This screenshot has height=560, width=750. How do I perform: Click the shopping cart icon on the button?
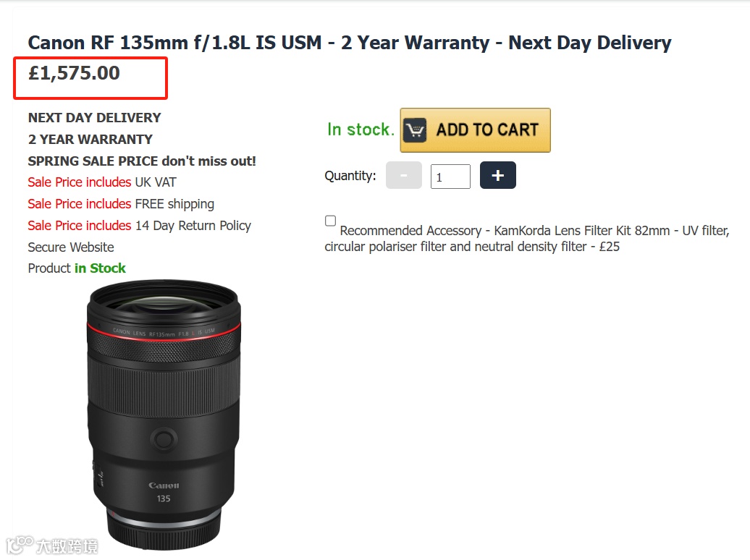pos(416,130)
